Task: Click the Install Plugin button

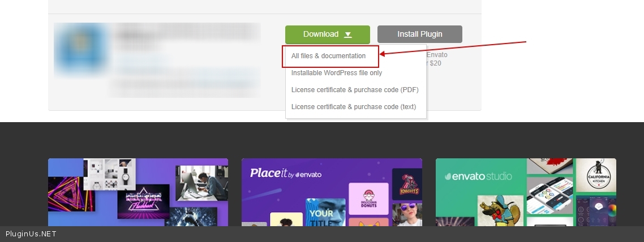Action: 419,34
